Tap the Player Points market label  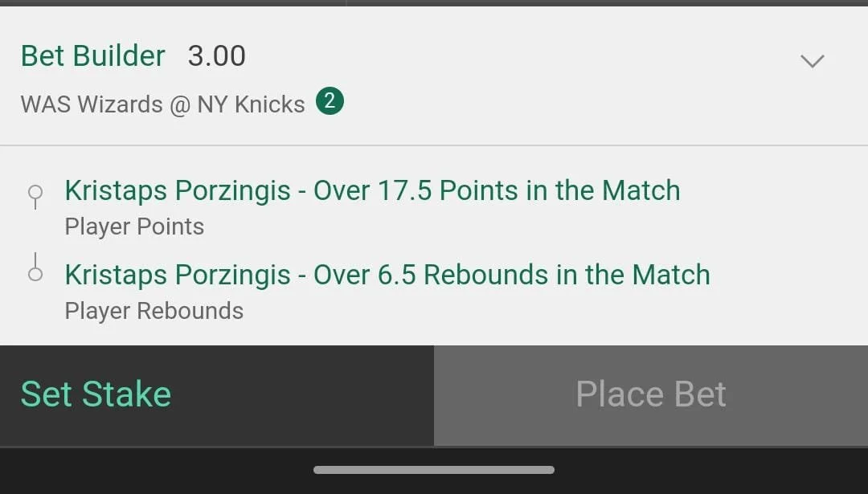pos(134,227)
